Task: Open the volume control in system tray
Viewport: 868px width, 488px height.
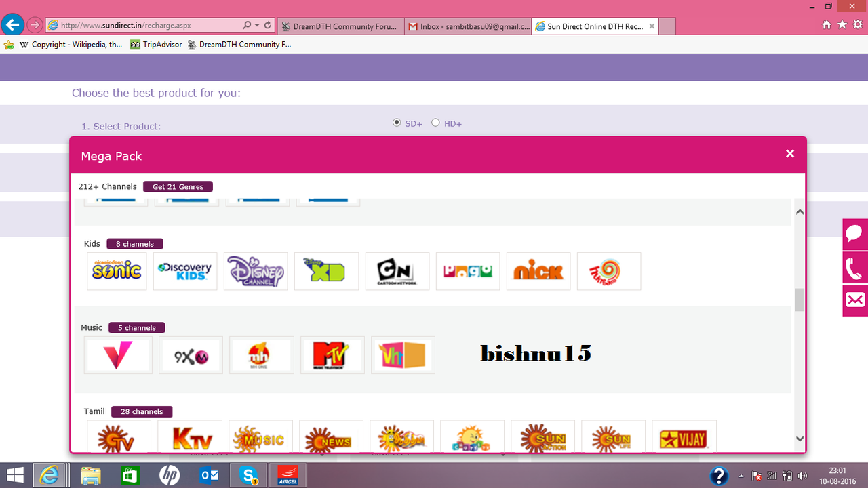Action: [x=804, y=476]
